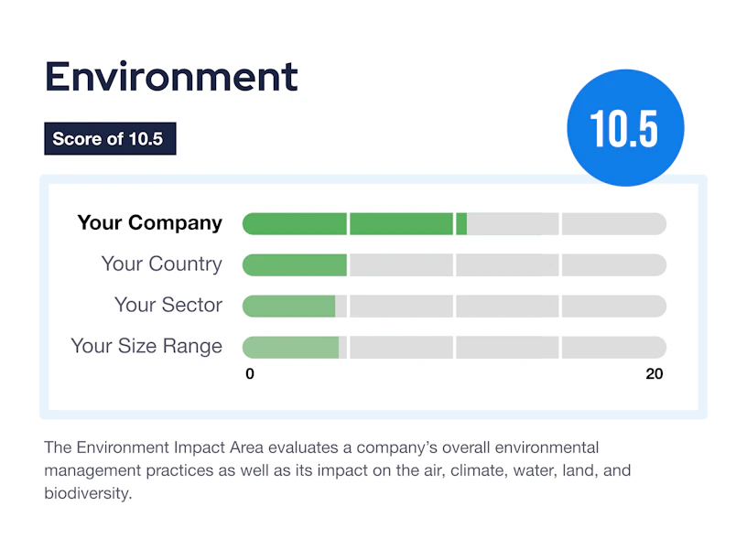
Task: Click the green part of Your Size Range bar
Action: [x=290, y=347]
